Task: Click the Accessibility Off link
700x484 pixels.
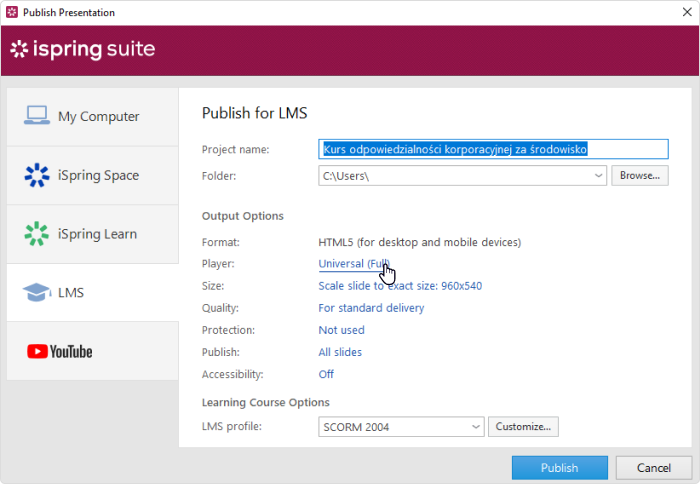Action: point(326,374)
